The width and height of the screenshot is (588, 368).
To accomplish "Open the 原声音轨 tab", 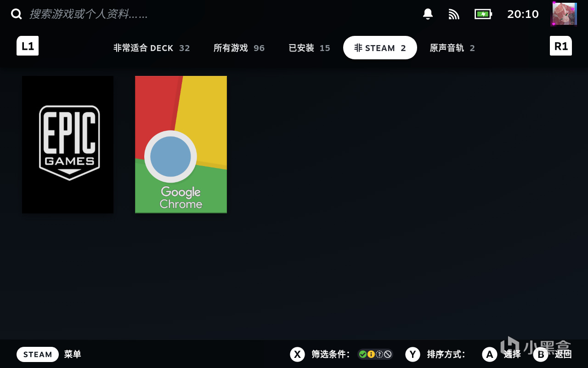I will coord(452,48).
